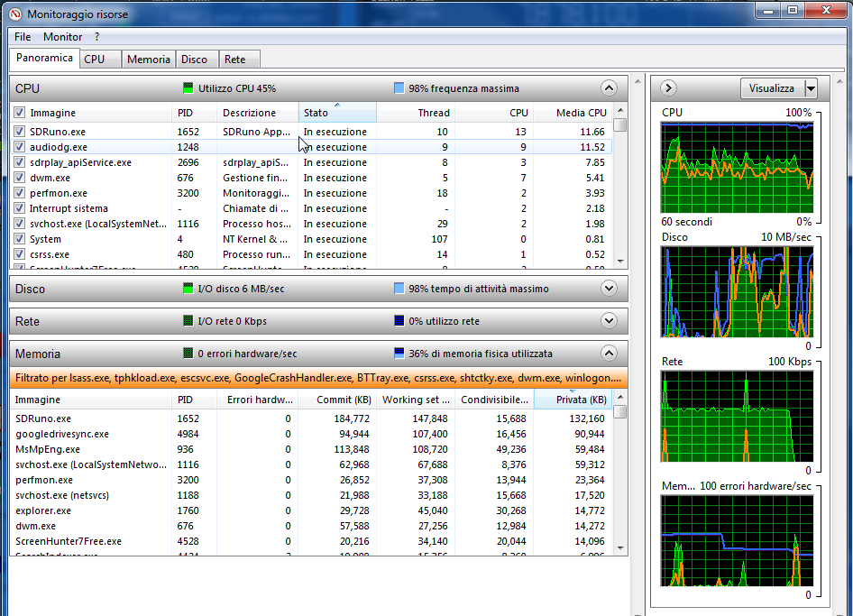Open the ? help menu
This screenshot has height=616, width=853.
(x=96, y=36)
